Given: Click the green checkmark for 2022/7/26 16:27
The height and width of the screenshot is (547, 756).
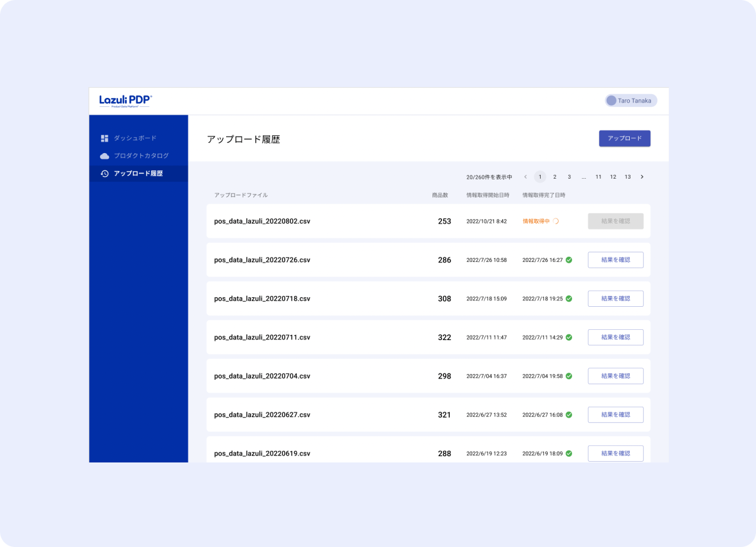Looking at the screenshot, I should [569, 260].
